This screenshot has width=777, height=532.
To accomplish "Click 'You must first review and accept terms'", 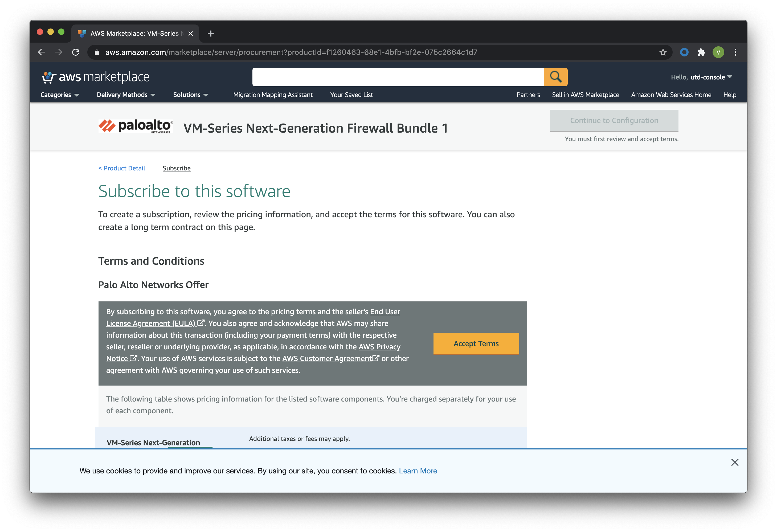I will 621,139.
